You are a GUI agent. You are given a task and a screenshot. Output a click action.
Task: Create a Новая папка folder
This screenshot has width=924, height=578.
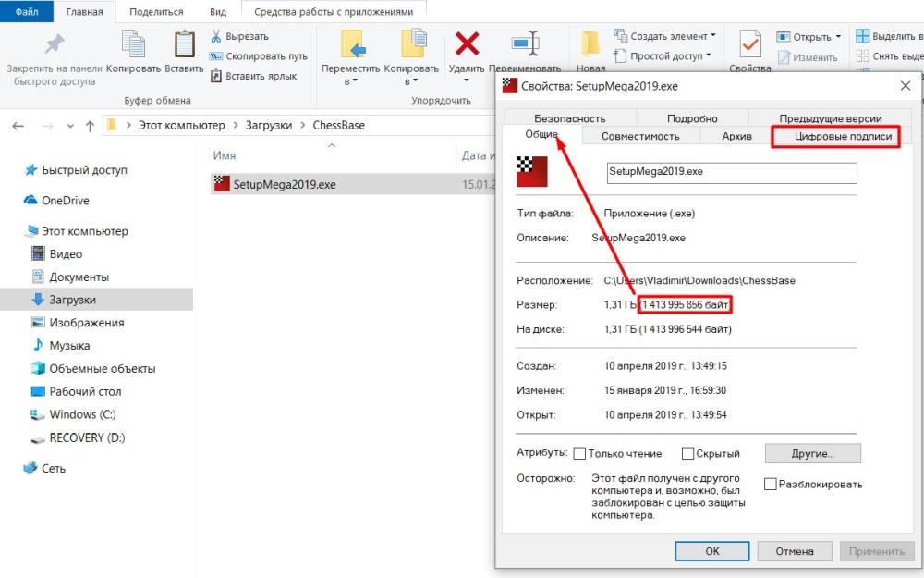pos(590,51)
